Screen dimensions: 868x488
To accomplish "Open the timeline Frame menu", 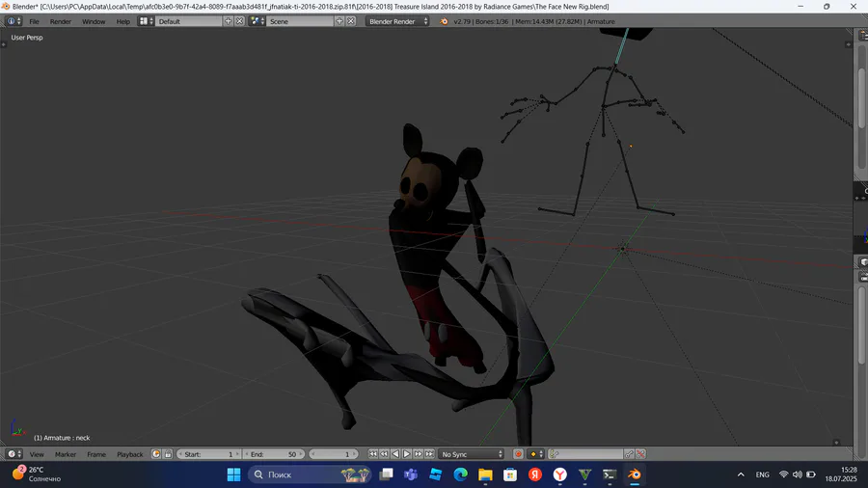I will 96,454.
